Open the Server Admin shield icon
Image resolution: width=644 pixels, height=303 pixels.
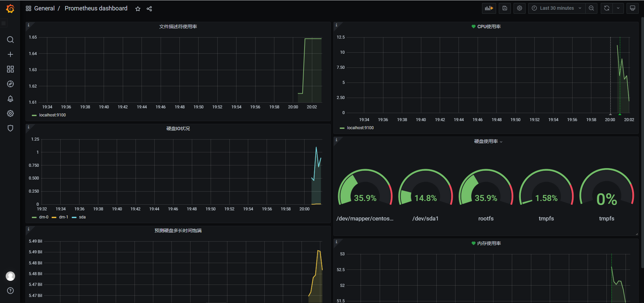10,128
